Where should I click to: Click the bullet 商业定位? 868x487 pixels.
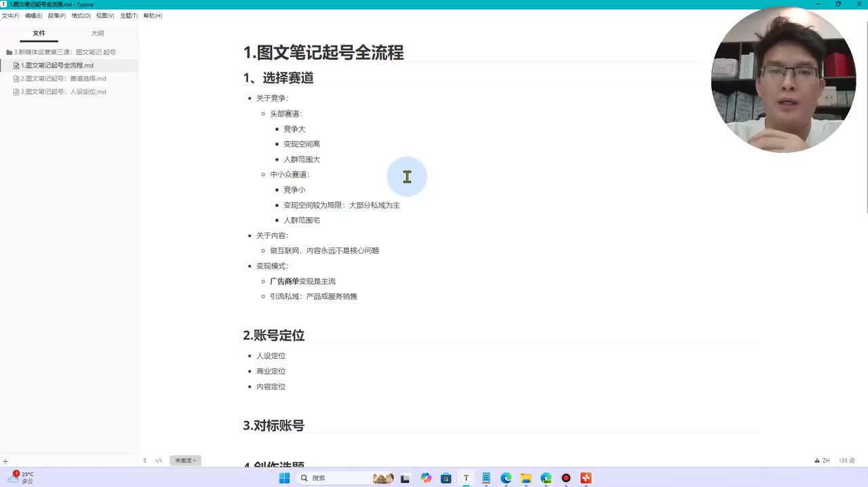pyautogui.click(x=271, y=371)
